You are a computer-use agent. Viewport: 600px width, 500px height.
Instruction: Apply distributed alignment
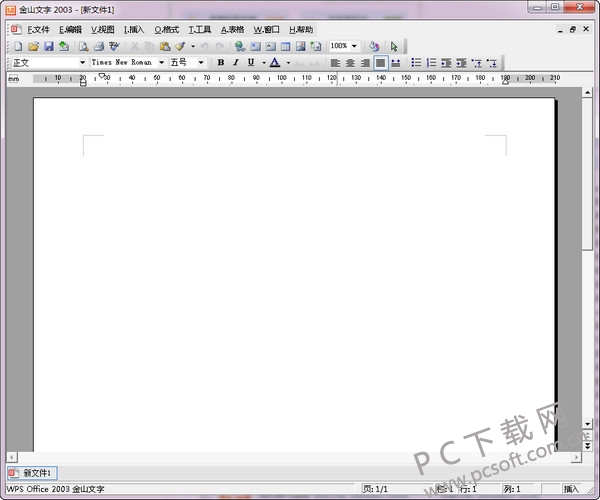point(396,63)
